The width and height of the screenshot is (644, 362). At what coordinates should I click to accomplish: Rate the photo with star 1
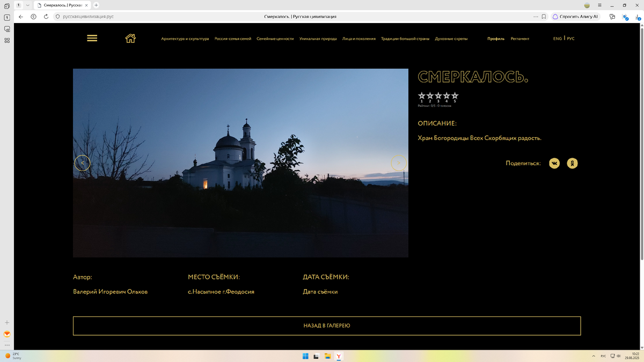422,97
